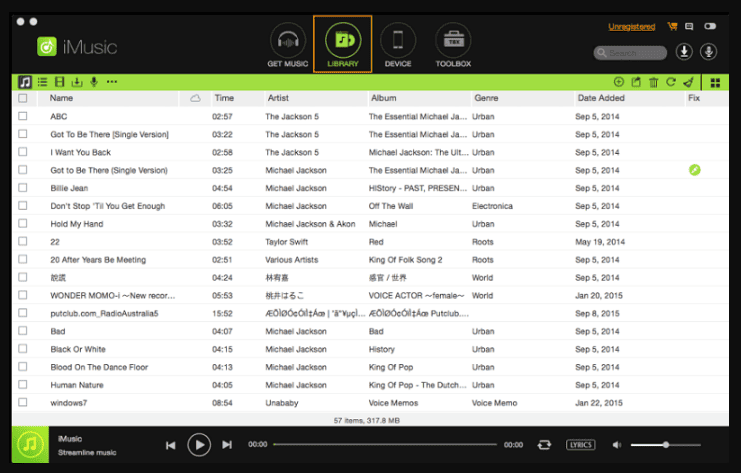The height and width of the screenshot is (473, 741).
Task: Click the clean up broom icon
Action: pyautogui.click(x=688, y=82)
